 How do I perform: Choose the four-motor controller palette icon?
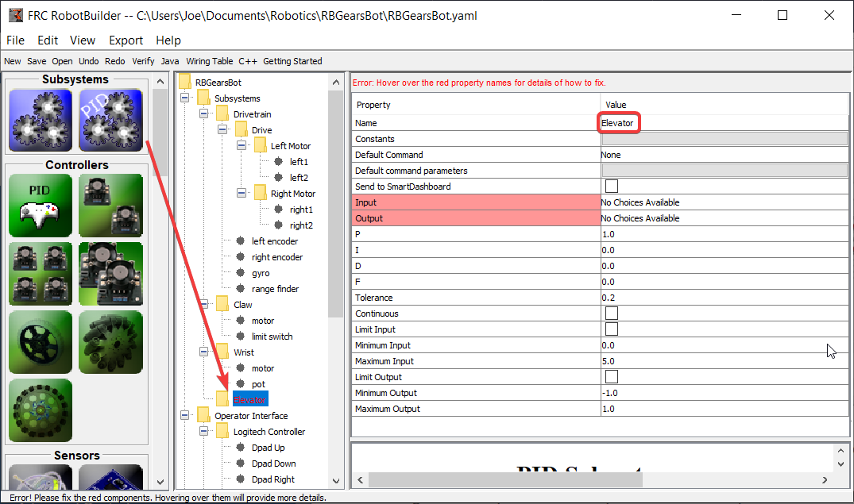tap(39, 274)
